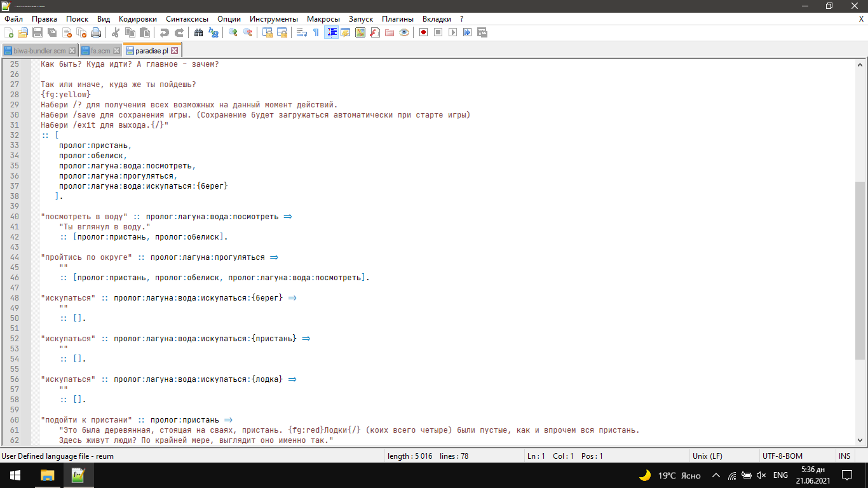The height and width of the screenshot is (488, 868).
Task: Toggle word wrap in the toolbar
Action: click(x=302, y=32)
